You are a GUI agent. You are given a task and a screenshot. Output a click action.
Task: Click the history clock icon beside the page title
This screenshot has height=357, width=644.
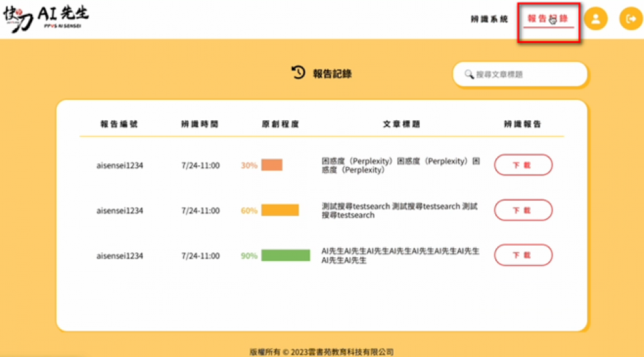(x=298, y=73)
